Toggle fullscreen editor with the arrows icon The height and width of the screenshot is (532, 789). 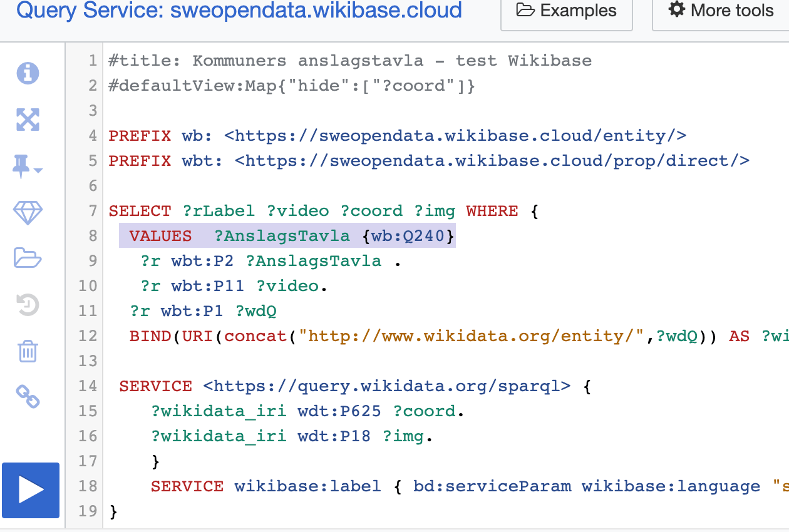[28, 120]
